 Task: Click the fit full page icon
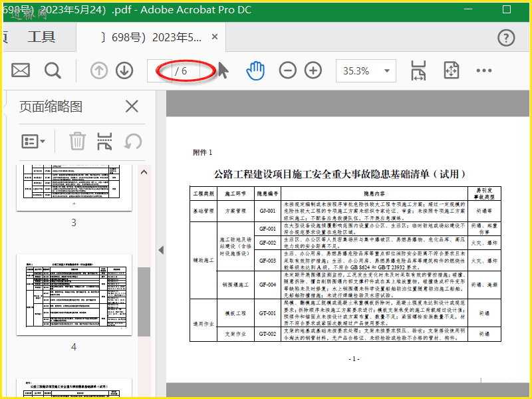(x=452, y=70)
